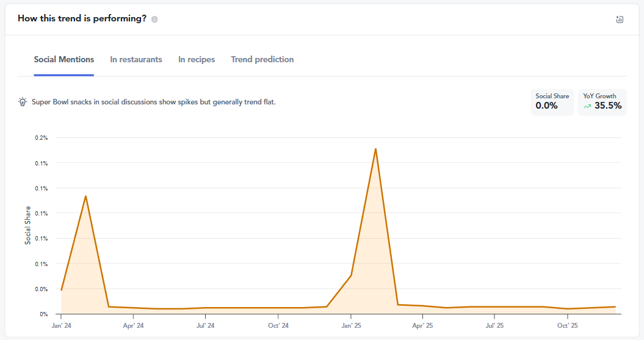Click the 0.2% y-axis label

[x=42, y=138]
